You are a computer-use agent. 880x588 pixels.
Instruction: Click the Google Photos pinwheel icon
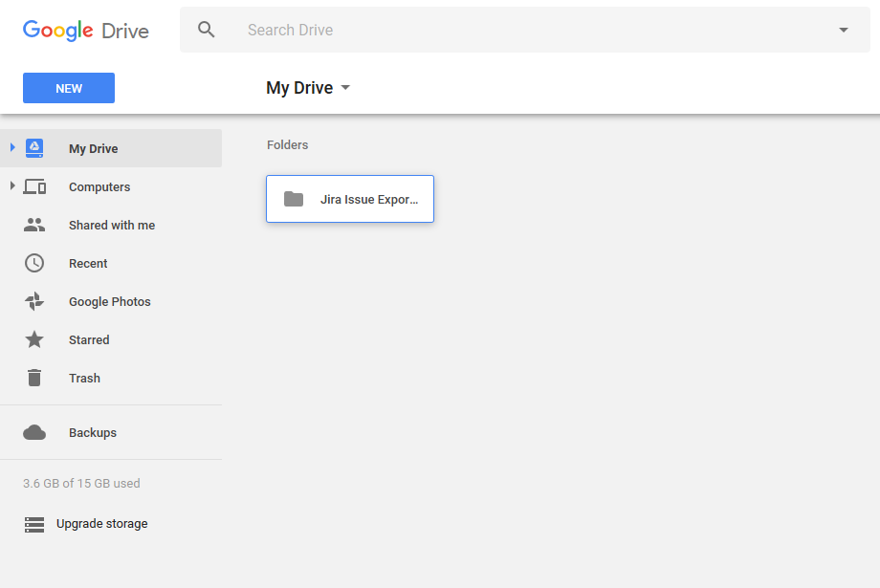pos(34,301)
